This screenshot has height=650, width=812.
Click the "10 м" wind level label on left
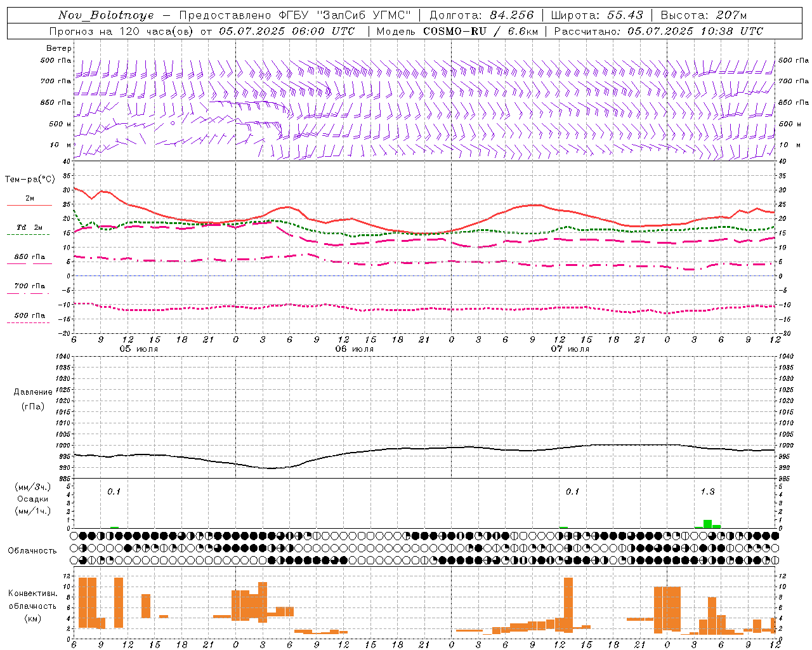[60, 145]
